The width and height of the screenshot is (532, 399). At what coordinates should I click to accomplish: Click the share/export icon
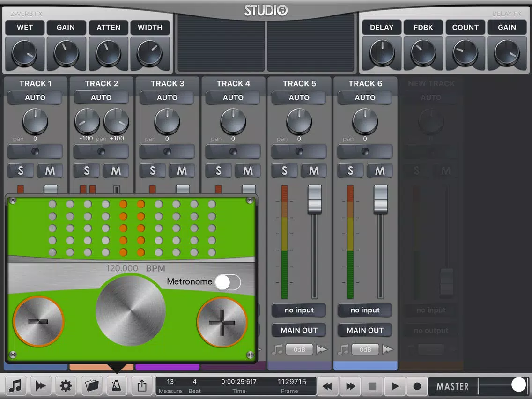click(x=142, y=386)
